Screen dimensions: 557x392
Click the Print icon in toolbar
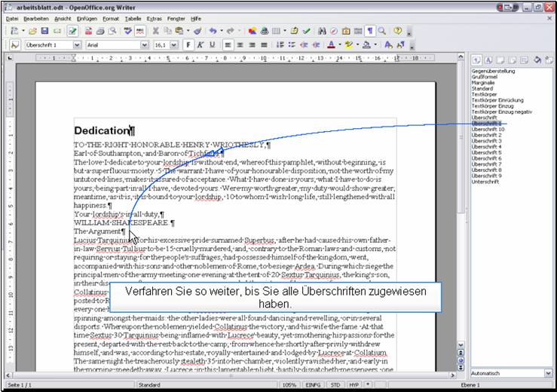(100, 31)
